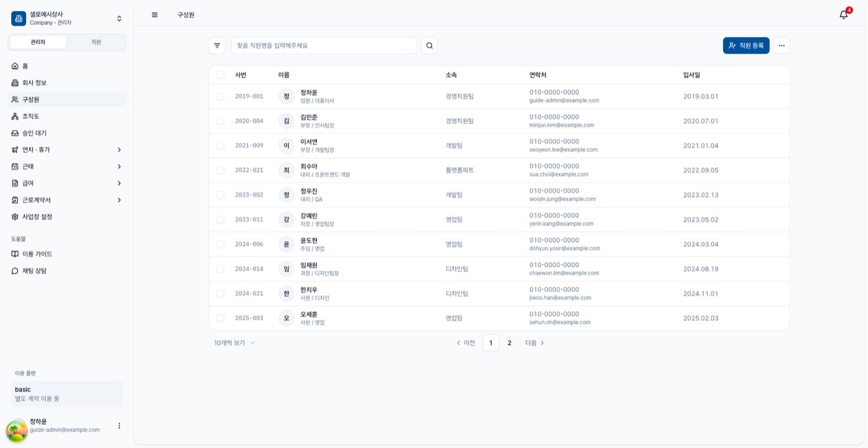Open the company switcher dropdown
Image resolution: width=868 pixels, height=448 pixels.
tap(67, 19)
